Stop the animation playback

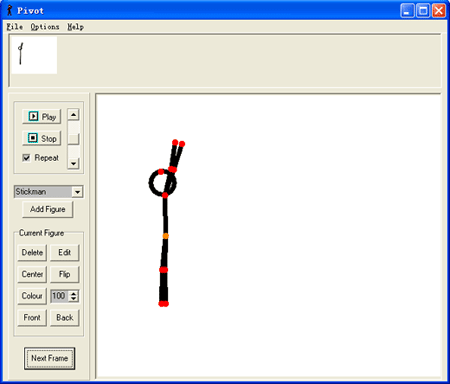coord(42,138)
